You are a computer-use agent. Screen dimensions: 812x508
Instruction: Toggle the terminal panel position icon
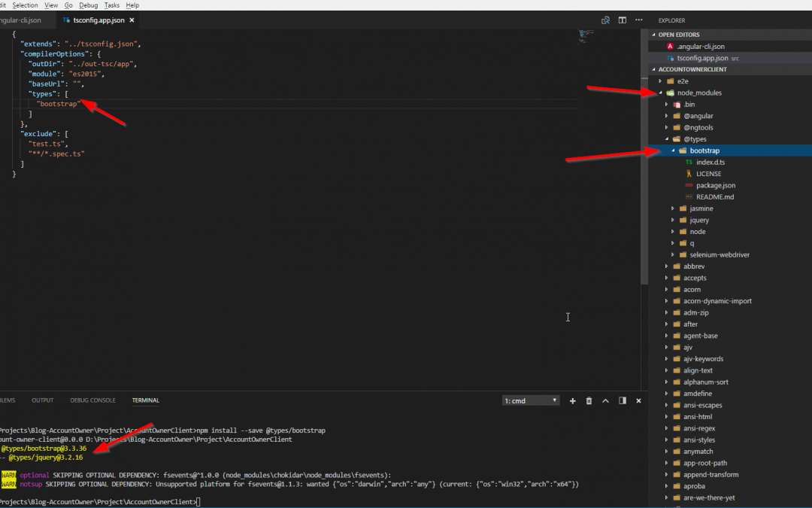pos(623,401)
